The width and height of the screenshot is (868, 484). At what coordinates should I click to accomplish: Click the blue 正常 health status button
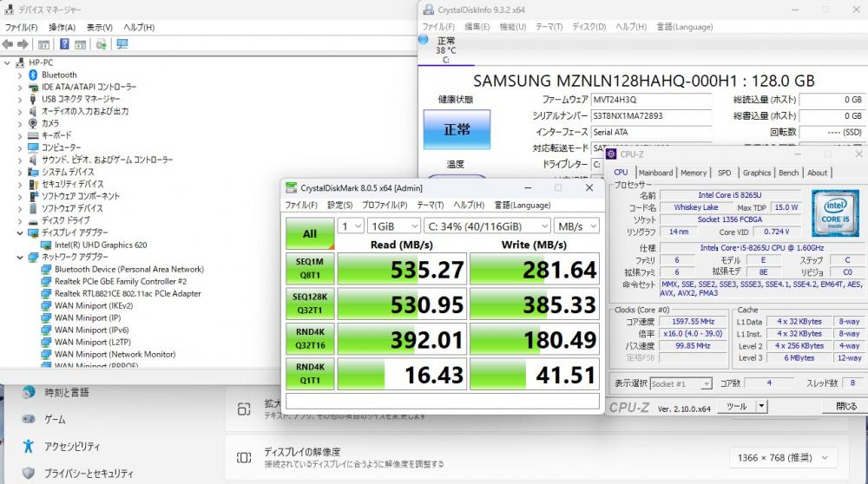457,129
